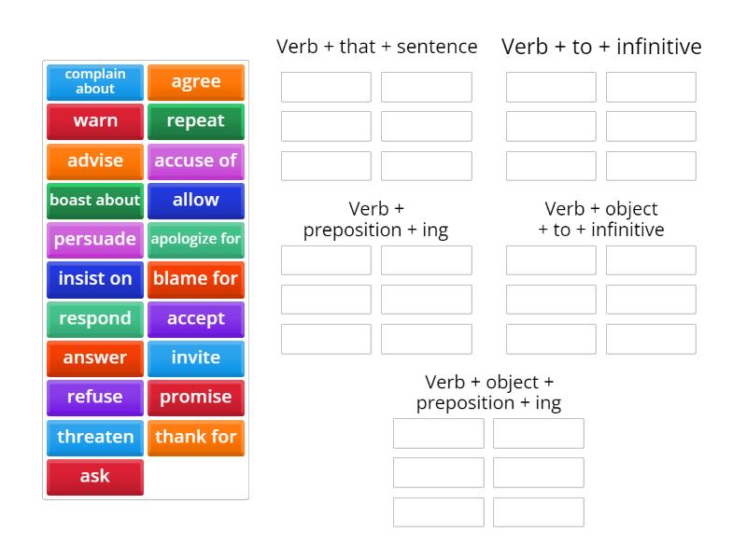Click an empty slot under "Verb + to + infinitive"
747x560 pixels.
[x=550, y=88]
